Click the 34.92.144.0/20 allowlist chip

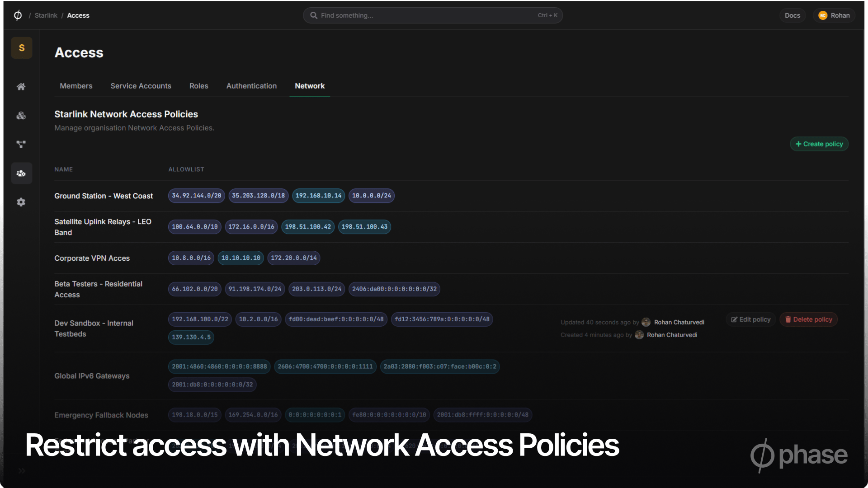click(x=197, y=196)
